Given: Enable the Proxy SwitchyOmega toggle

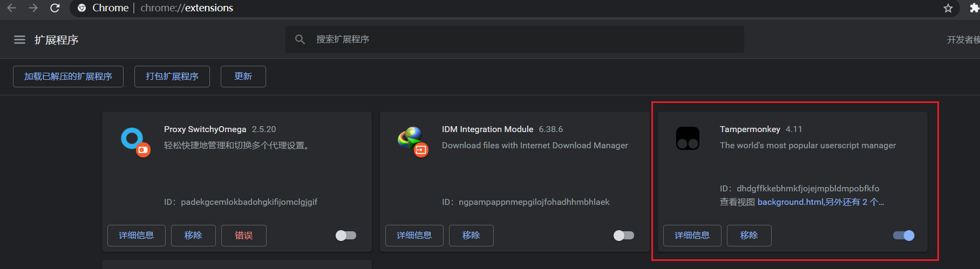Looking at the screenshot, I should [346, 236].
